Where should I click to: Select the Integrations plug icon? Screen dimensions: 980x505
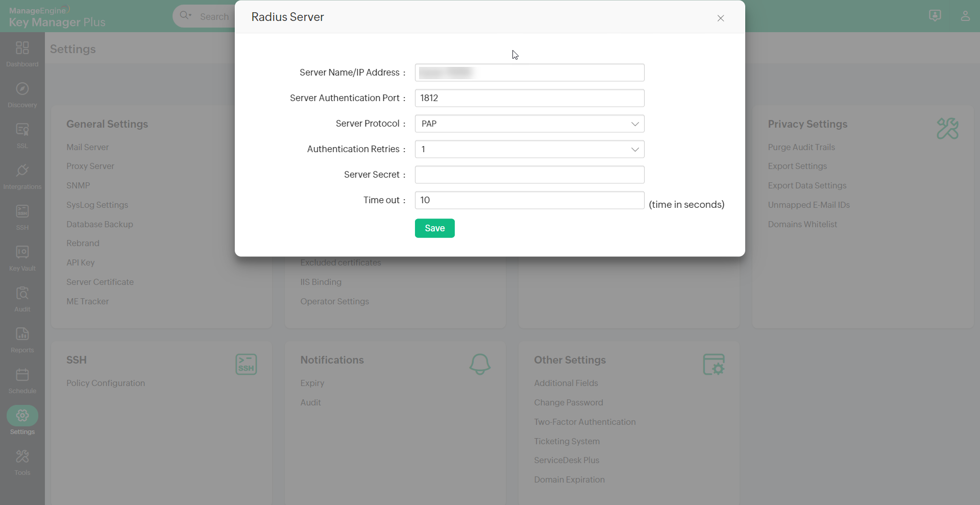pos(22,171)
